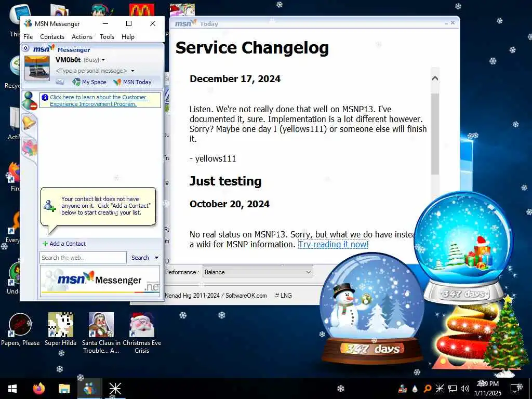The image size is (532, 399).
Task: Switch to the snowflake app taskbar button
Action: (x=115, y=389)
